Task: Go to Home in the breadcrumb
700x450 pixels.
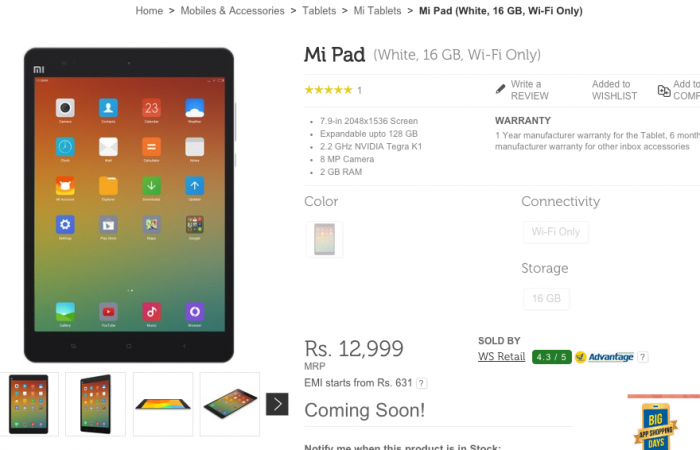Action: point(149,11)
